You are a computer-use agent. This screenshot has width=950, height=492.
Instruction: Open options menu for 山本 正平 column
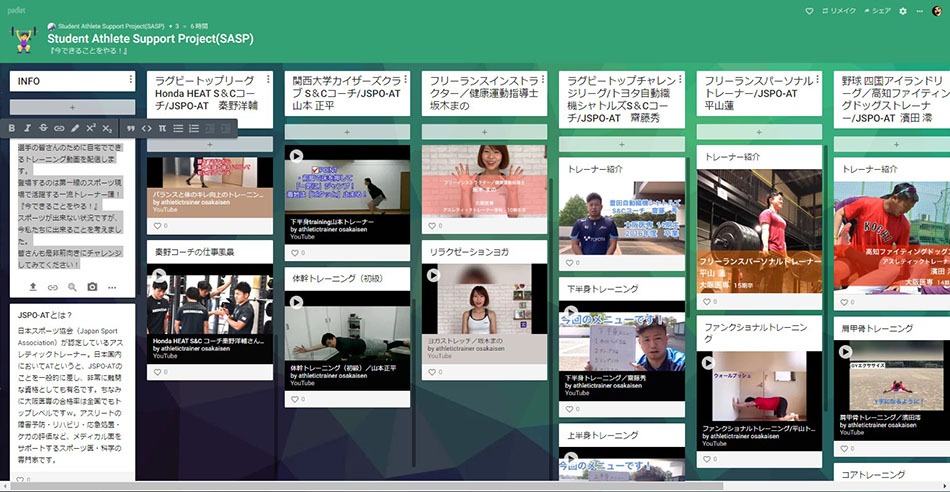click(x=405, y=80)
